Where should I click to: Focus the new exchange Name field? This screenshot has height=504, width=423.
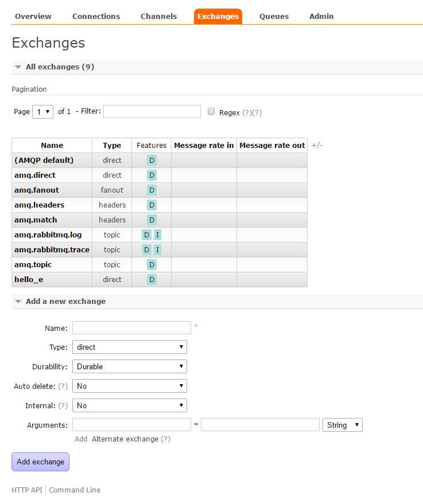click(131, 327)
